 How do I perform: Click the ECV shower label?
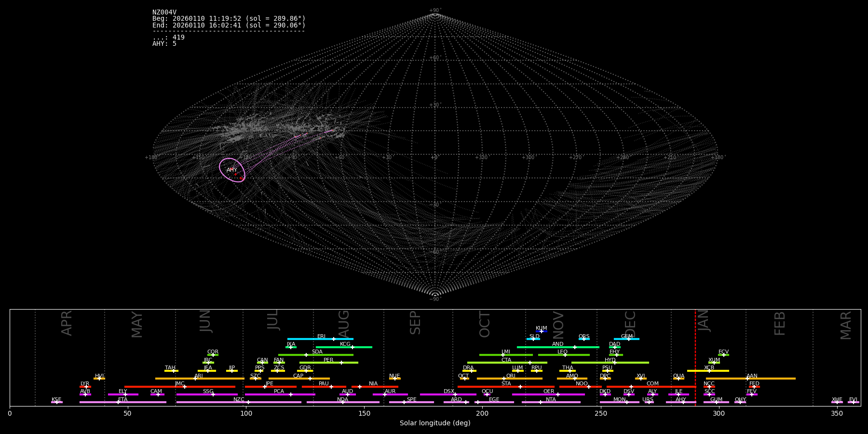(724, 352)
